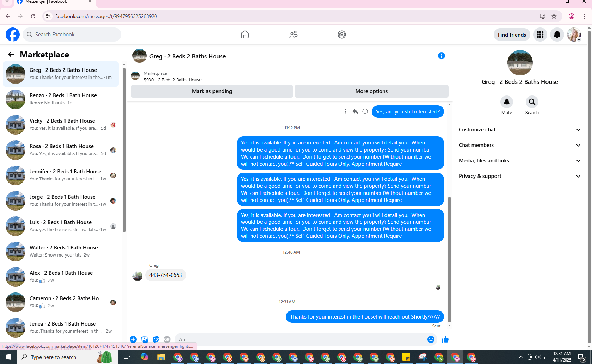Image resolution: width=592 pixels, height=364 pixels.
Task: Reload the page in browser
Action: pos(33,16)
